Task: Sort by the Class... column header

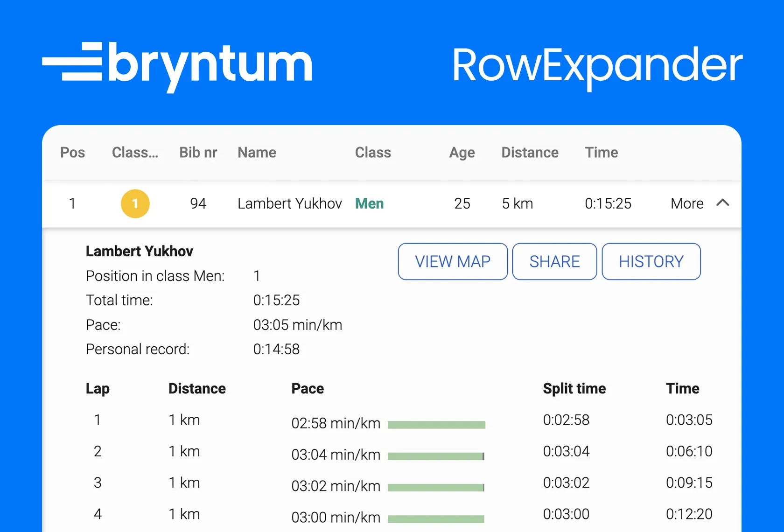Action: [x=135, y=153]
